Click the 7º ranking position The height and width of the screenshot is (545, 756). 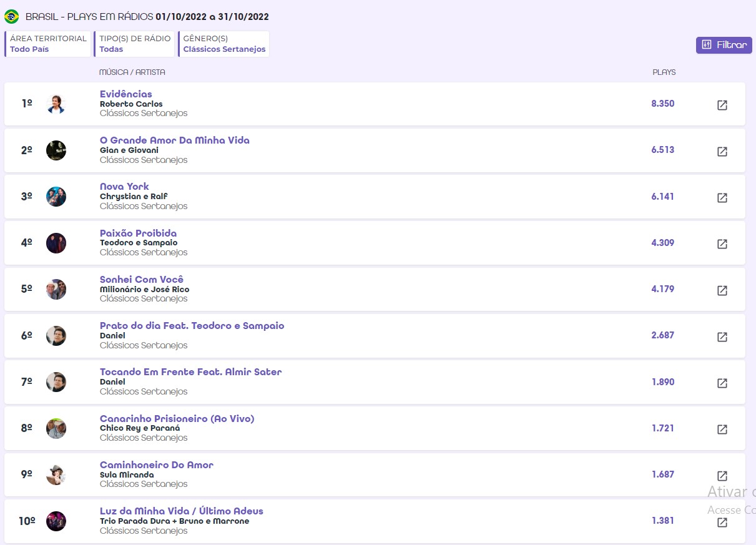click(27, 382)
